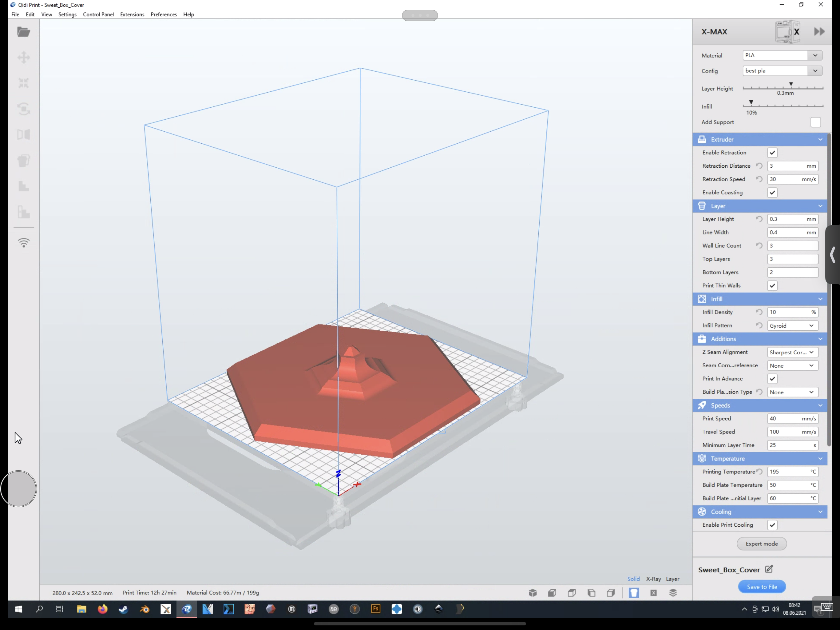Screen dimensions: 840x630
Task: Reset Retraction Distance with its undo arrow
Action: pyautogui.click(x=759, y=166)
